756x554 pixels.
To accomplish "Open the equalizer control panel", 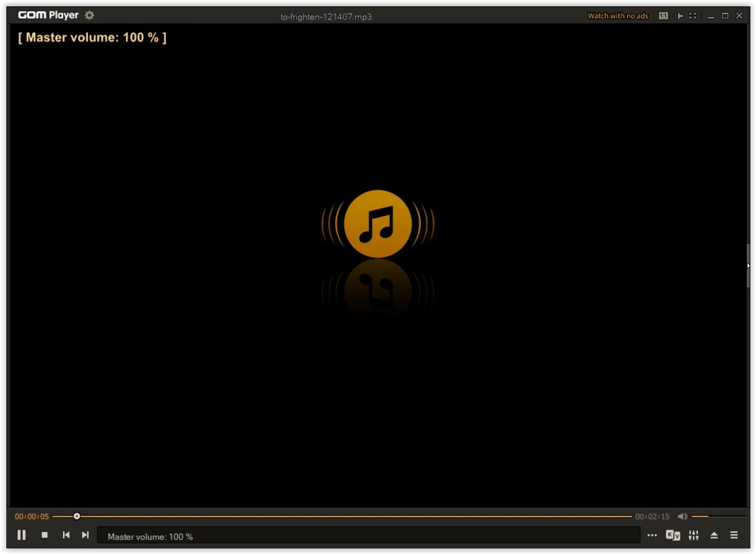I will click(x=693, y=535).
